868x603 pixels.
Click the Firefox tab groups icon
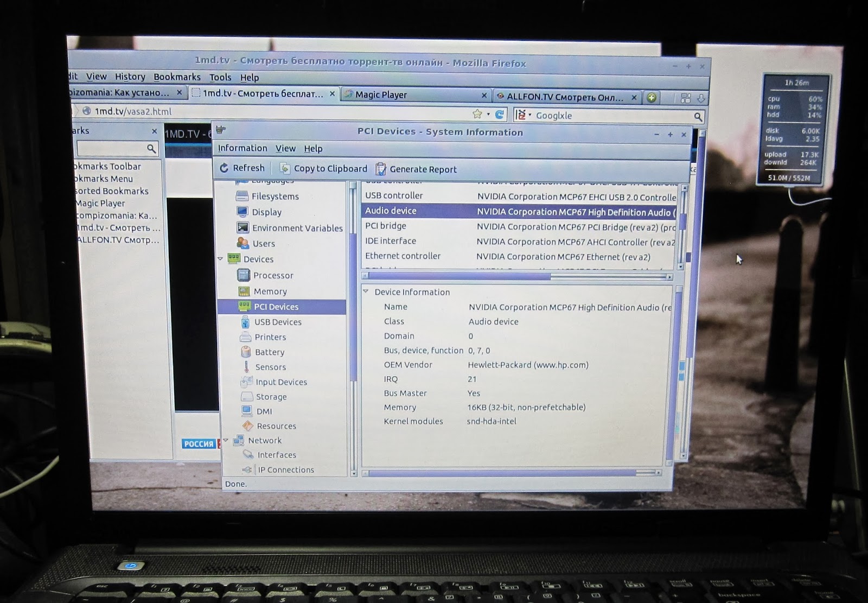[686, 98]
